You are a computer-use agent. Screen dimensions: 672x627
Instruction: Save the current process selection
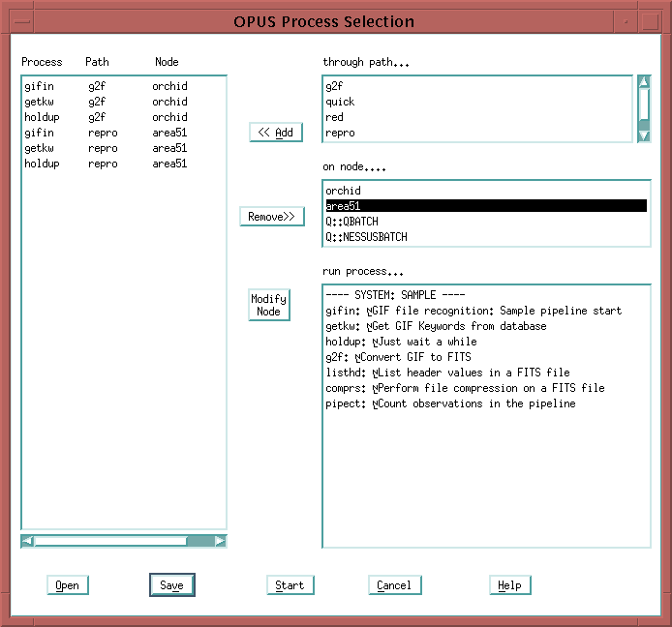point(171,585)
